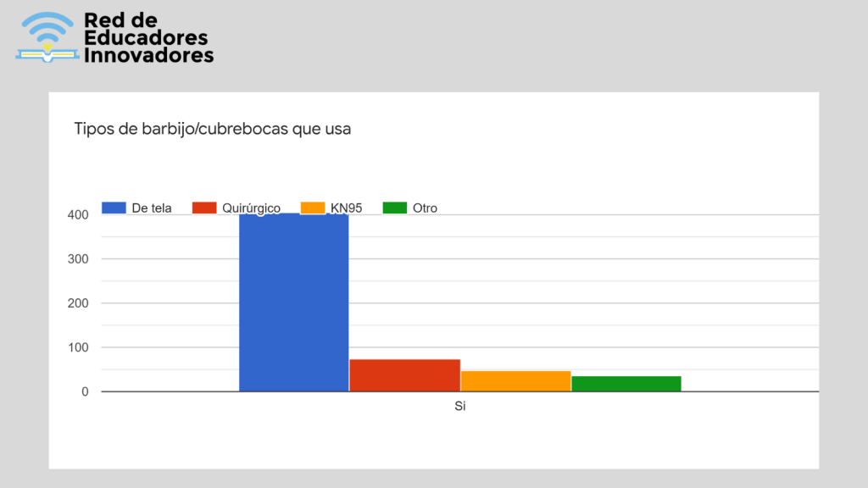The height and width of the screenshot is (488, 868).
Task: Click the 300 y-axis label
Action: click(x=79, y=259)
